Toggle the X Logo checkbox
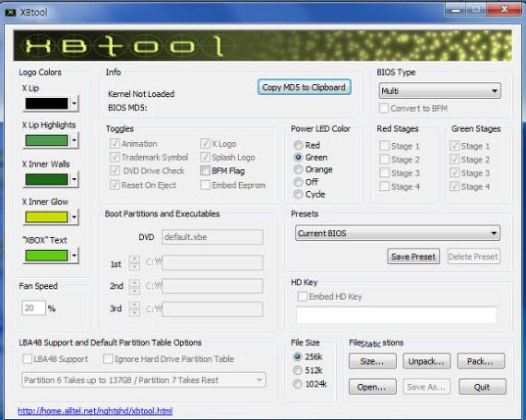This screenshot has height=420, width=526. [205, 144]
